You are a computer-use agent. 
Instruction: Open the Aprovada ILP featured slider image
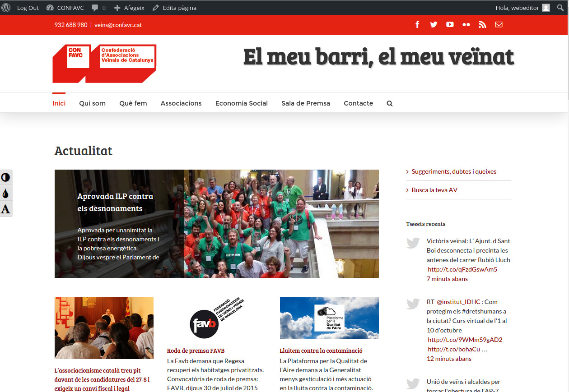(281, 224)
